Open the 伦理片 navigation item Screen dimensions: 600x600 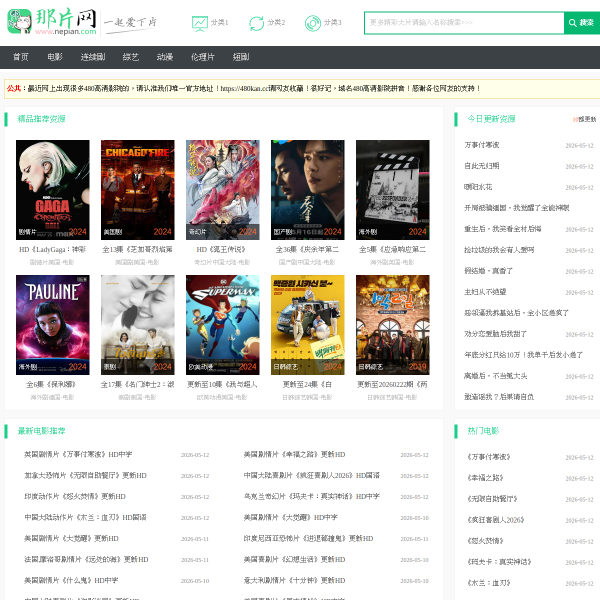tap(203, 57)
